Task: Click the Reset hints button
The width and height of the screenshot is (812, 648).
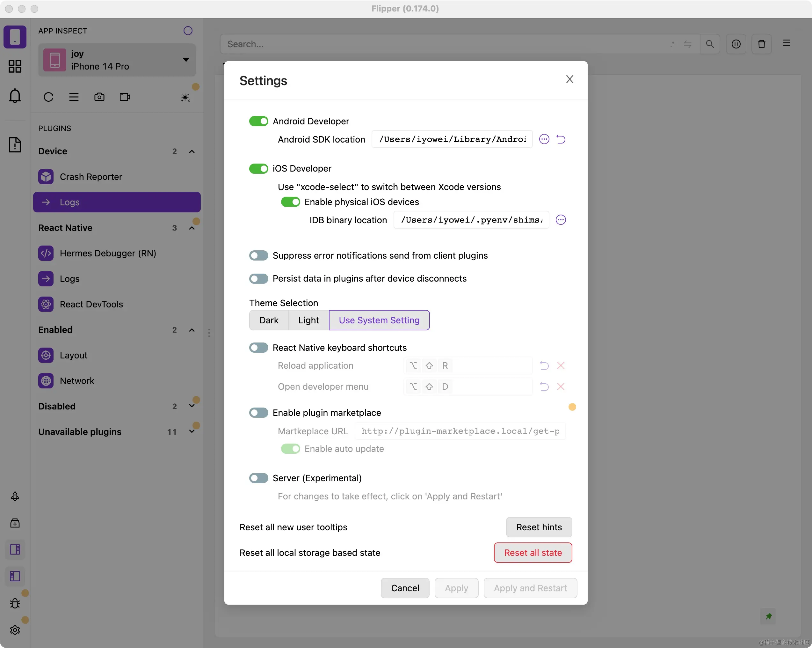Action: (x=539, y=527)
